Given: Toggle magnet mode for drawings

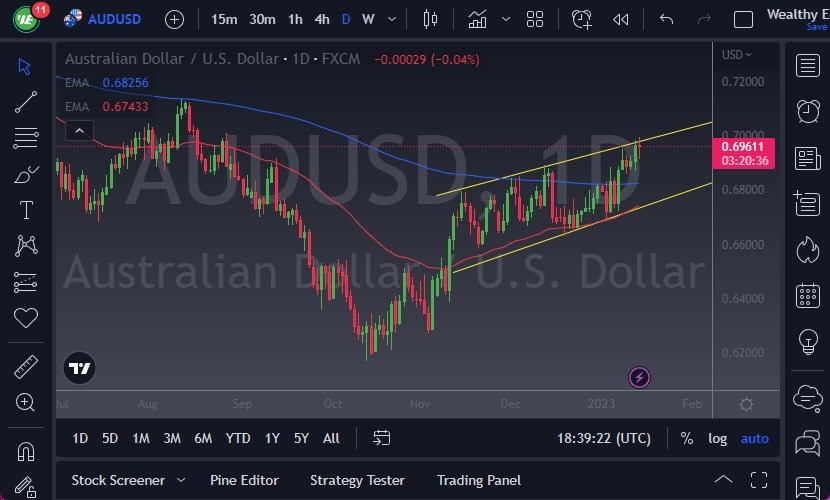Looking at the screenshot, I should click(25, 452).
